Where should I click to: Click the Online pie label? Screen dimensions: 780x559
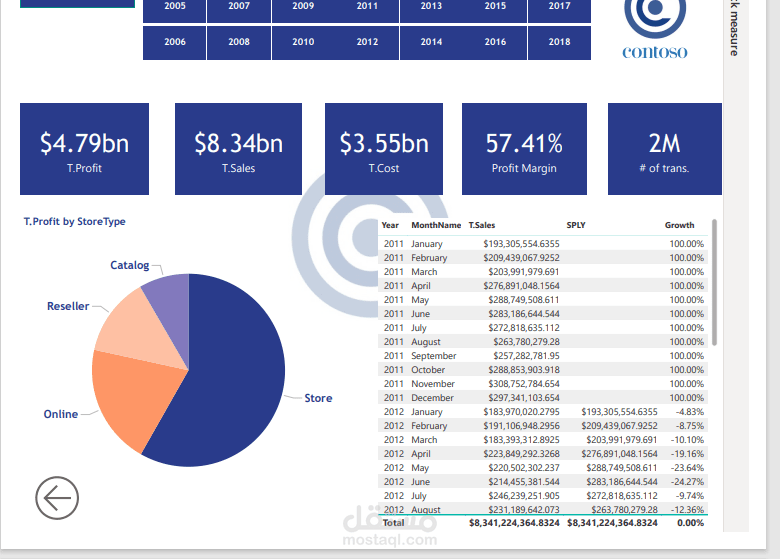pos(61,414)
